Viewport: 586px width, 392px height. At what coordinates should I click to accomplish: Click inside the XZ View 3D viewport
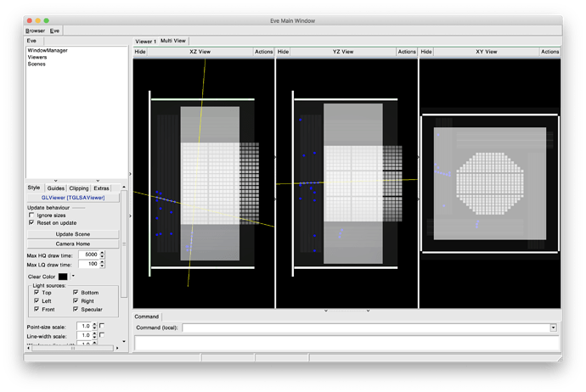tap(204, 183)
